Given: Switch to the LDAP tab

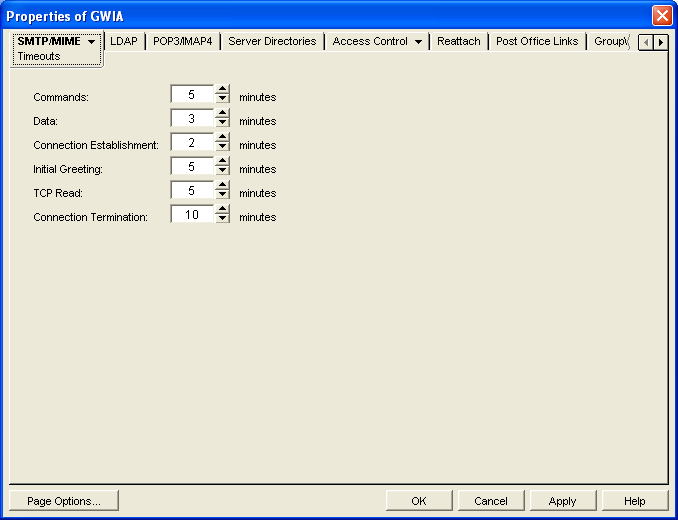Looking at the screenshot, I should (x=124, y=41).
